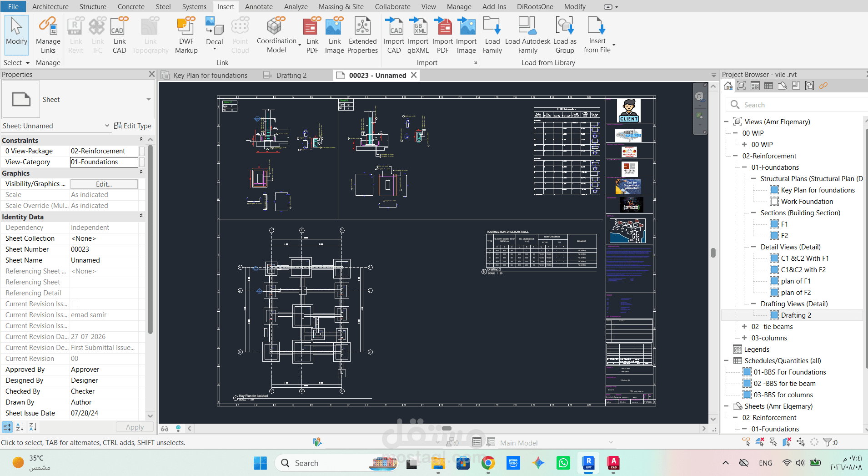
Task: Open the Schedules tab icon in Project Browser
Action: pos(769,86)
